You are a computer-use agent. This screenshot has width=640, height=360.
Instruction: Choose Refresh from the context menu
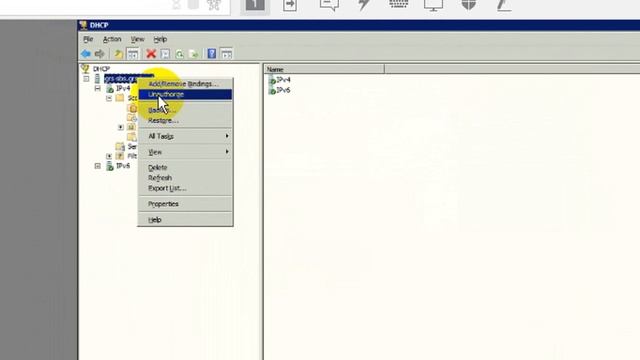pyautogui.click(x=185, y=178)
